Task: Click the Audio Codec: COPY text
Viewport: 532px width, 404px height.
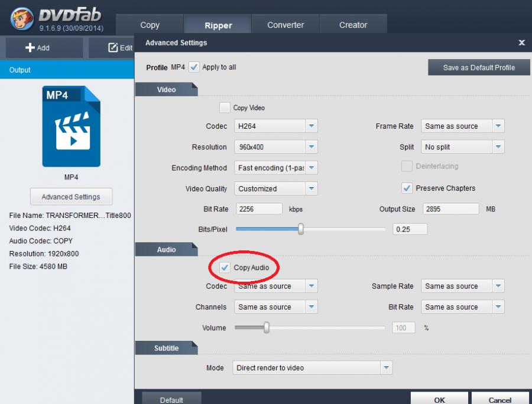Action: [x=41, y=241]
